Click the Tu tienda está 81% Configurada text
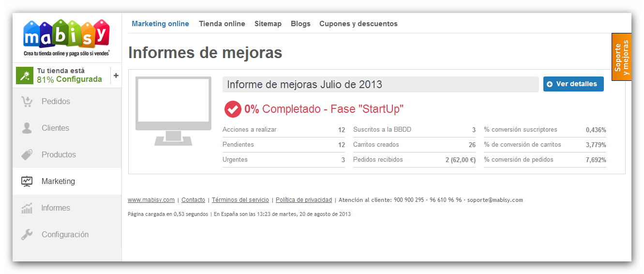The height and width of the screenshot is (274, 644). [x=70, y=75]
